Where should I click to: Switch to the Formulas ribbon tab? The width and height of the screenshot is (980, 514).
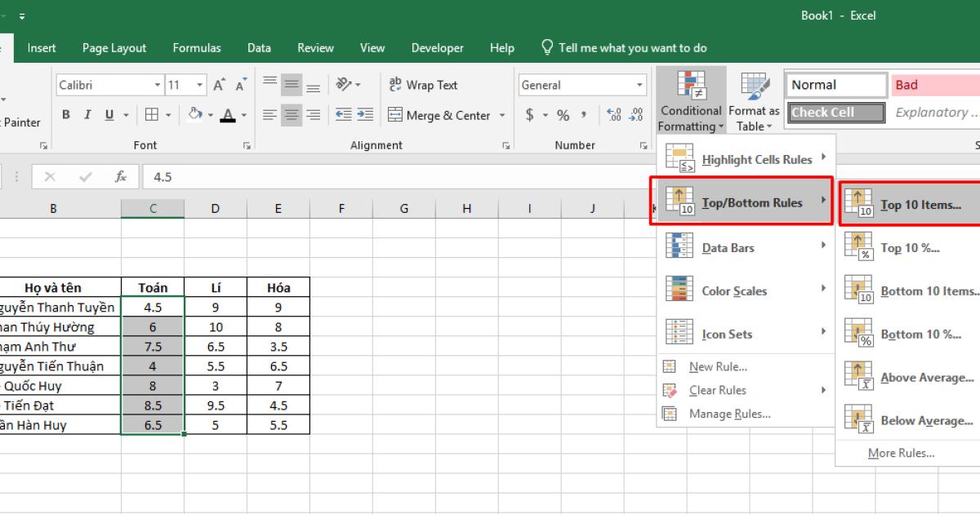coord(197,48)
